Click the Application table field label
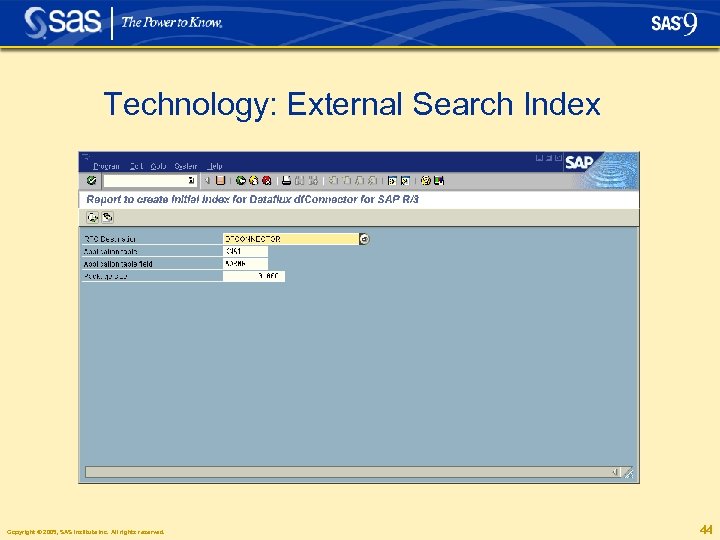 click(118, 264)
